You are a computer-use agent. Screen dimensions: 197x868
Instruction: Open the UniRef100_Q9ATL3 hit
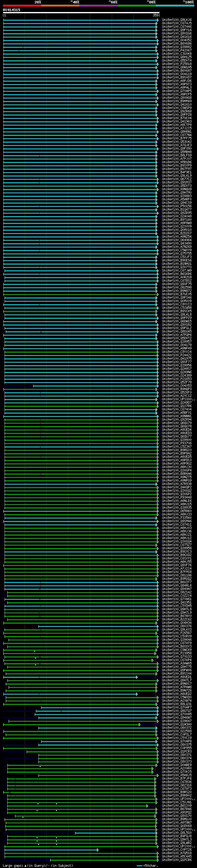pos(177,839)
